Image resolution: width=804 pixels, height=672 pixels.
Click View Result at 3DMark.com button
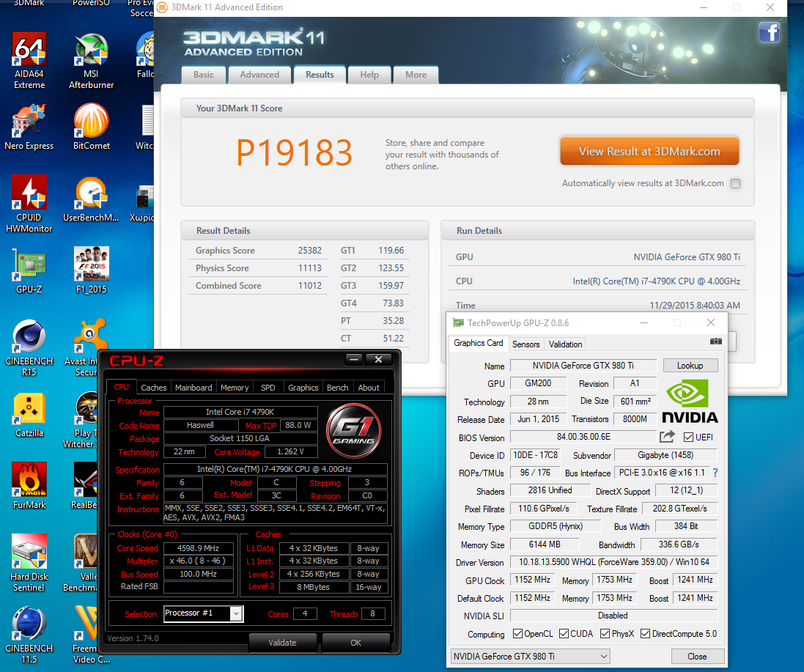click(x=649, y=151)
